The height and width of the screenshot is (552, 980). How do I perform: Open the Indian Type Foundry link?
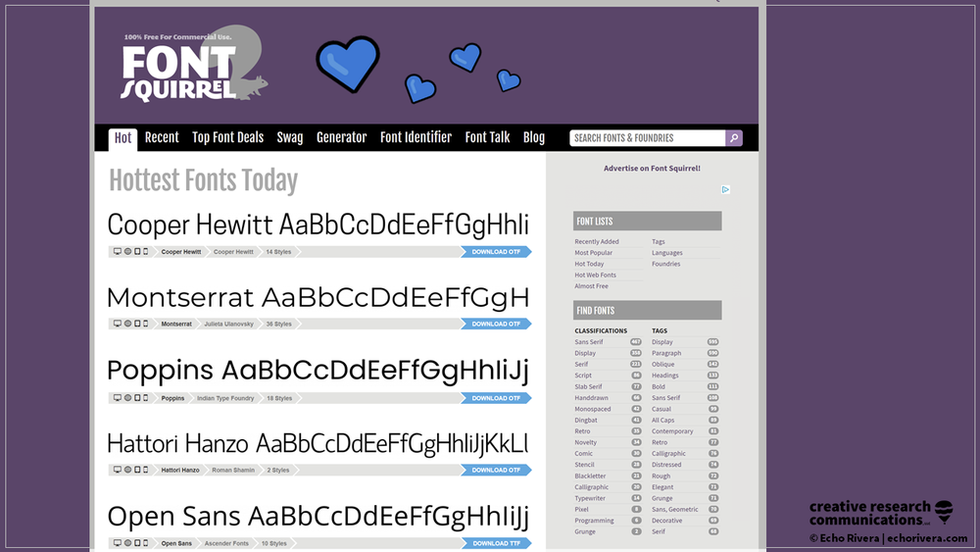click(x=225, y=398)
